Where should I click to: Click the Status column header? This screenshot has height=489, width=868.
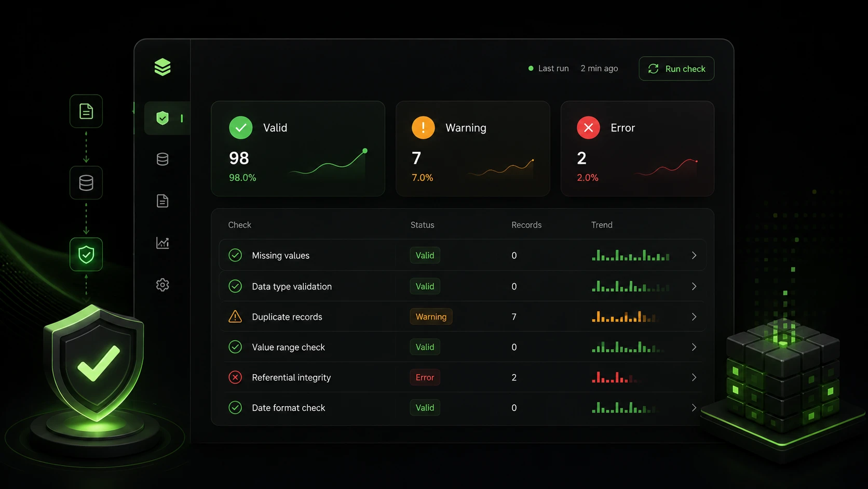(422, 225)
